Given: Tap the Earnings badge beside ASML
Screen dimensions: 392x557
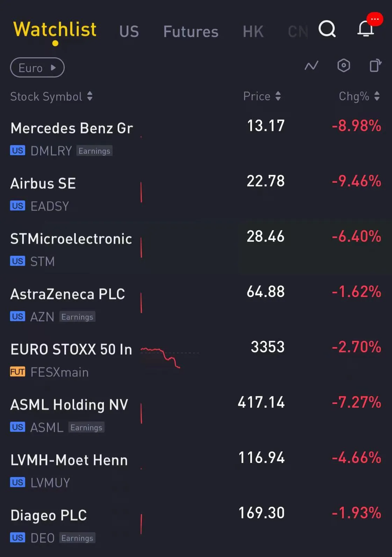Looking at the screenshot, I should (86, 427).
